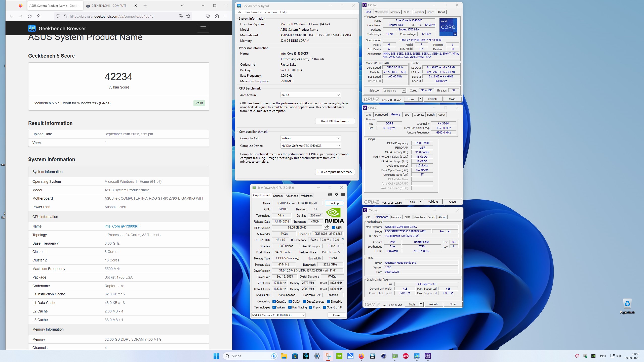Click the Close button in GPU-Z
This screenshot has height=362, width=644.
coord(336,315)
